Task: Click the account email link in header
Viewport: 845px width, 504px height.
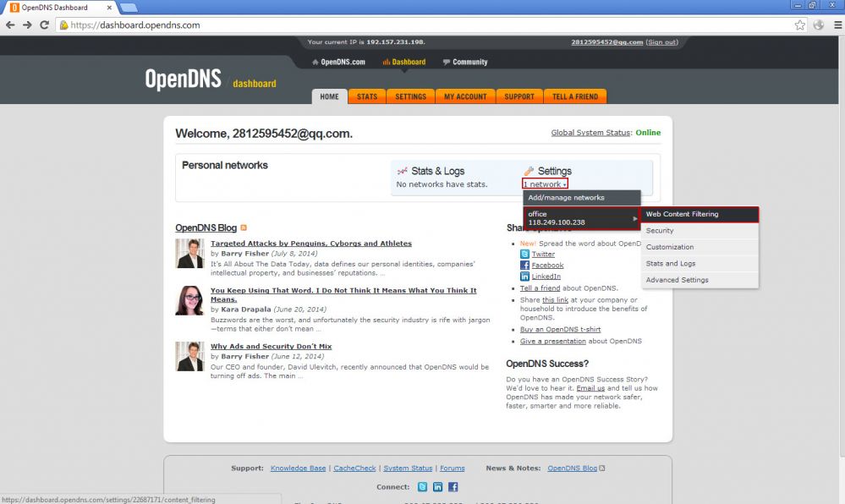Action: [x=607, y=42]
